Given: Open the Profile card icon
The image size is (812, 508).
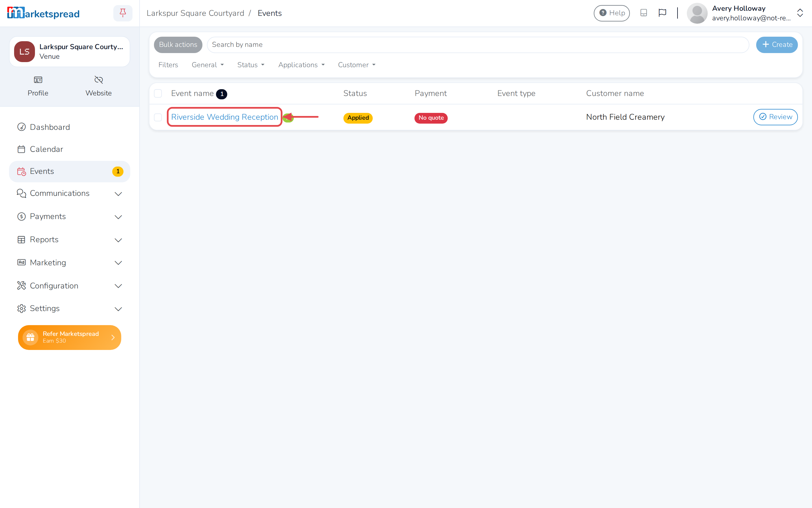Looking at the screenshot, I should (38, 80).
